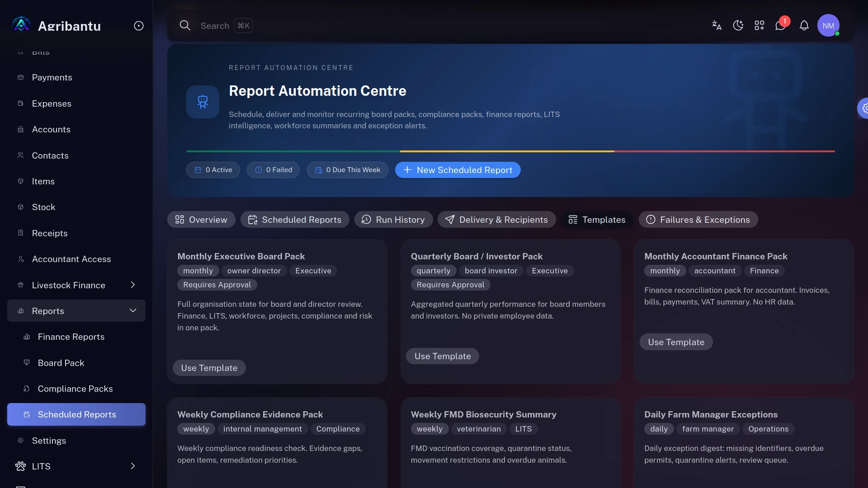Use Monthly Accountant Finance Pack template
This screenshot has height=488, width=868.
[676, 342]
